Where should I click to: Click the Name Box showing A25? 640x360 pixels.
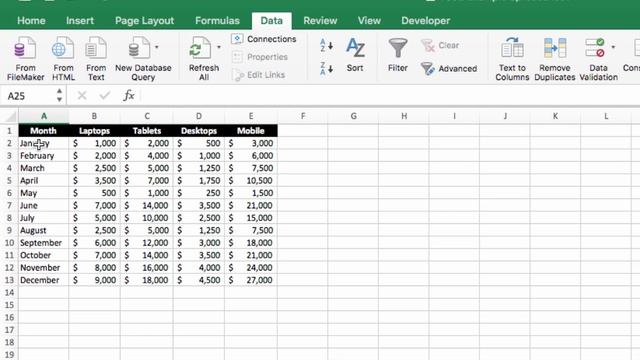pos(29,96)
